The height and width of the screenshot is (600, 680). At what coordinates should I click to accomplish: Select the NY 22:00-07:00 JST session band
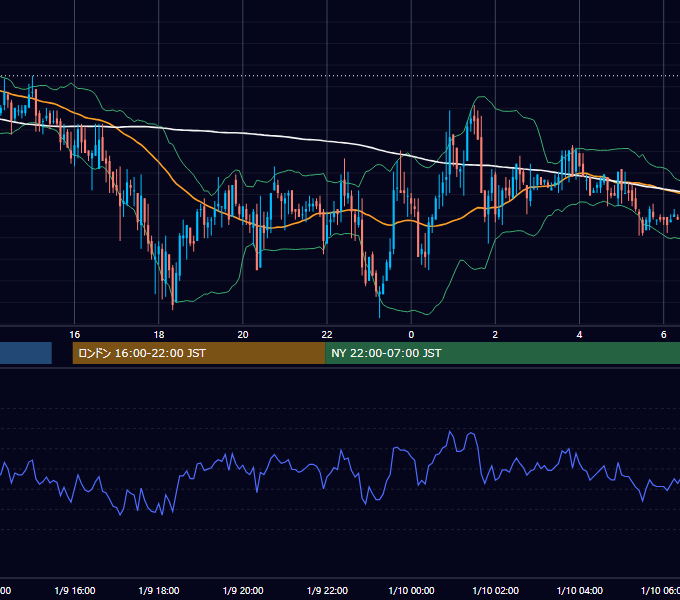click(x=502, y=353)
